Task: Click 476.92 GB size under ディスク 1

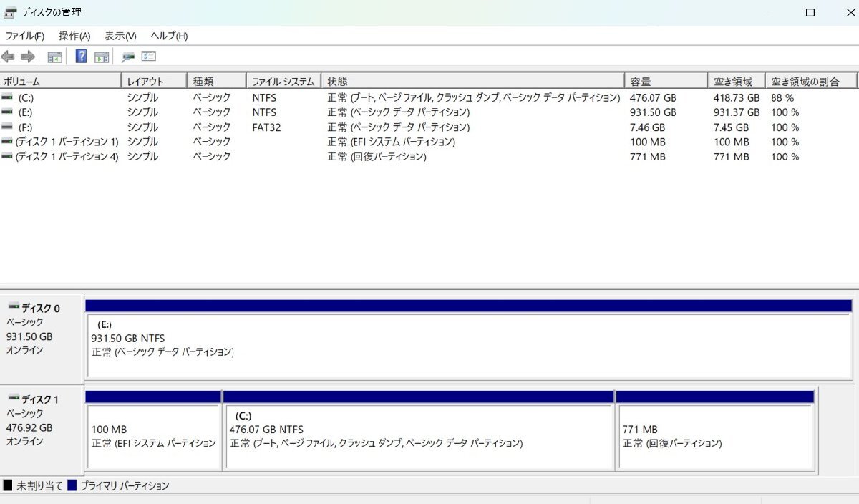Action: (x=29, y=427)
